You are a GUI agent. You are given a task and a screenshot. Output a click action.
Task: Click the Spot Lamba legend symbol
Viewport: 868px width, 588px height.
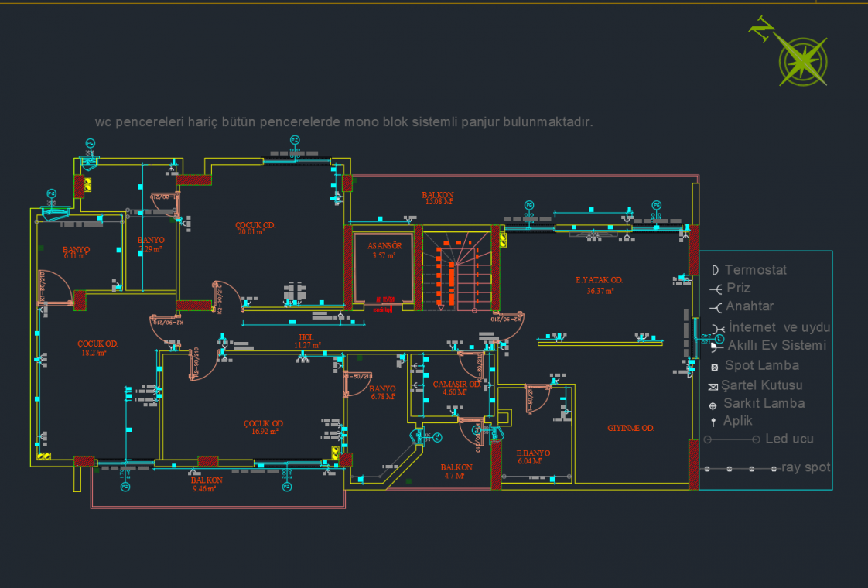[x=715, y=367]
